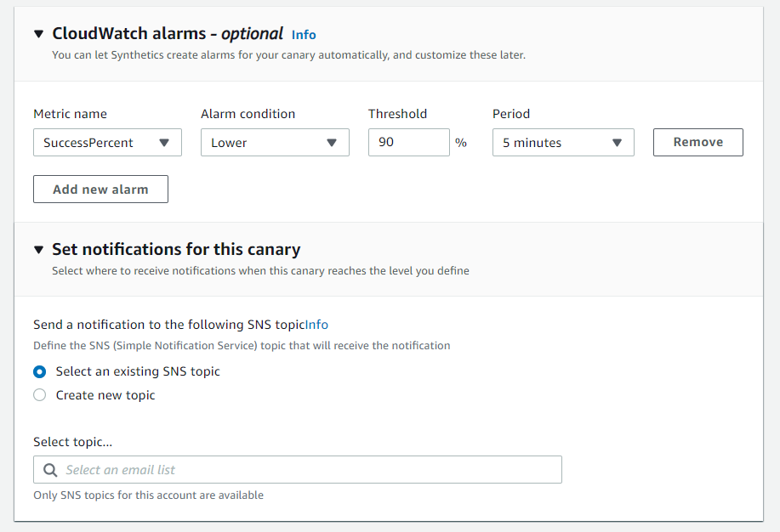The height and width of the screenshot is (532, 780).
Task: Click the CloudWatch alarms - optional heading
Action: (x=168, y=34)
